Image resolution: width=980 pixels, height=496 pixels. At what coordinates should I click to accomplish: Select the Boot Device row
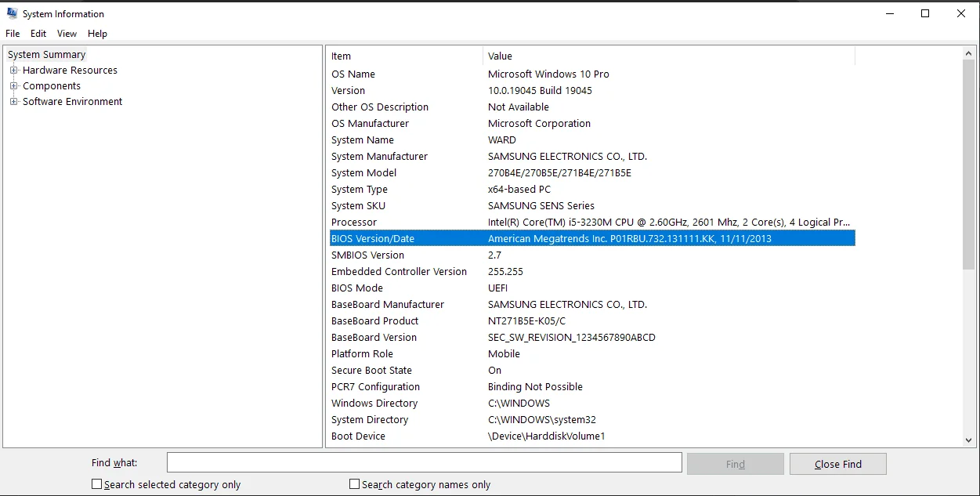[592, 436]
